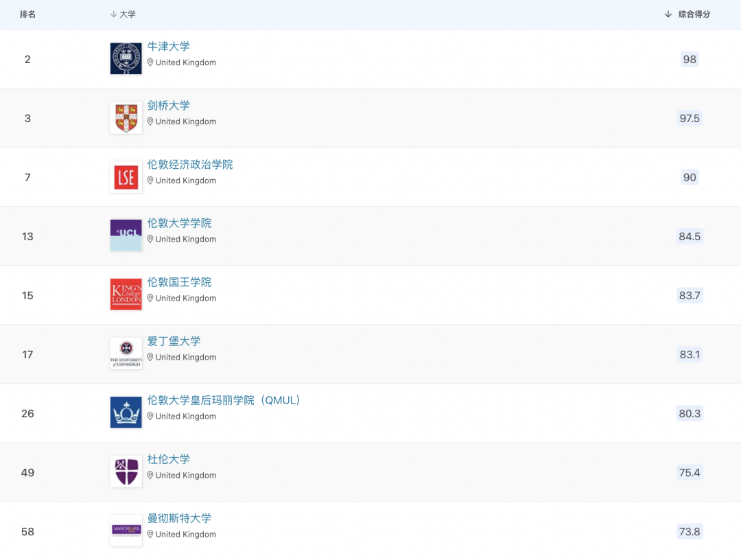
Task: Click rank number 13 for UCL
Action: (x=27, y=236)
